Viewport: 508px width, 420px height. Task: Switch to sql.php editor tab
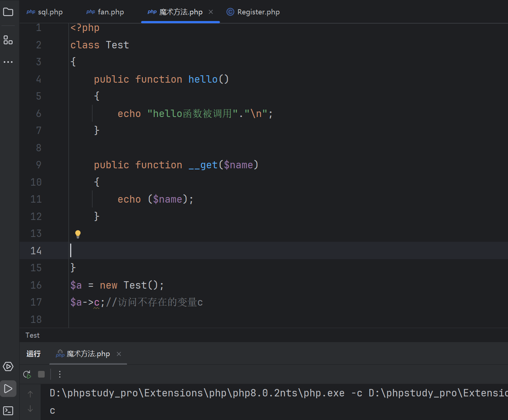pyautogui.click(x=45, y=12)
